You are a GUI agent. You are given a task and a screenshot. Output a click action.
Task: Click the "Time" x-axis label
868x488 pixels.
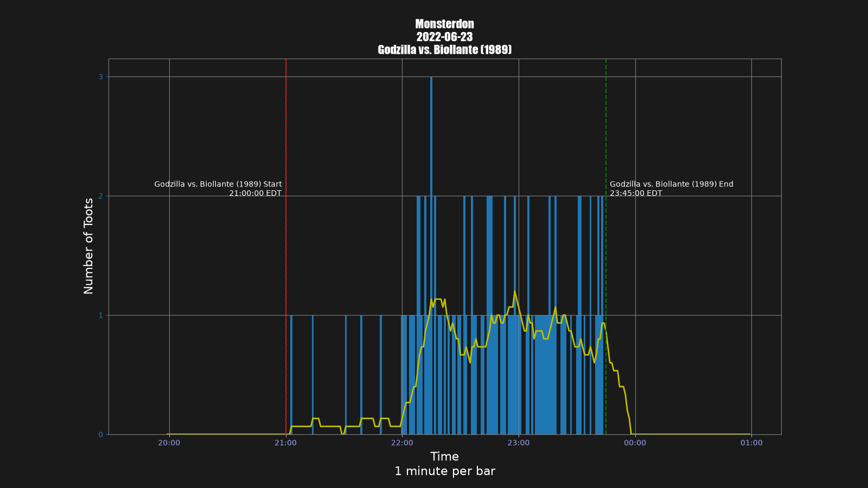(445, 457)
